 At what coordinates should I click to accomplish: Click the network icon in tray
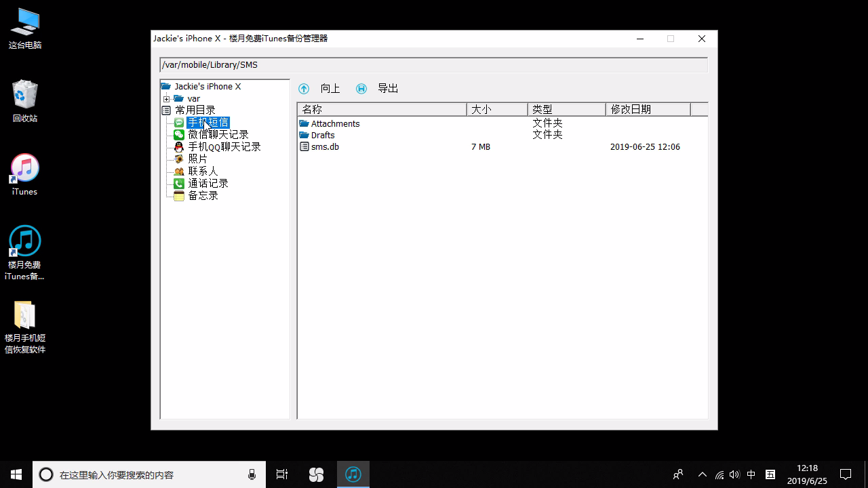(x=719, y=474)
